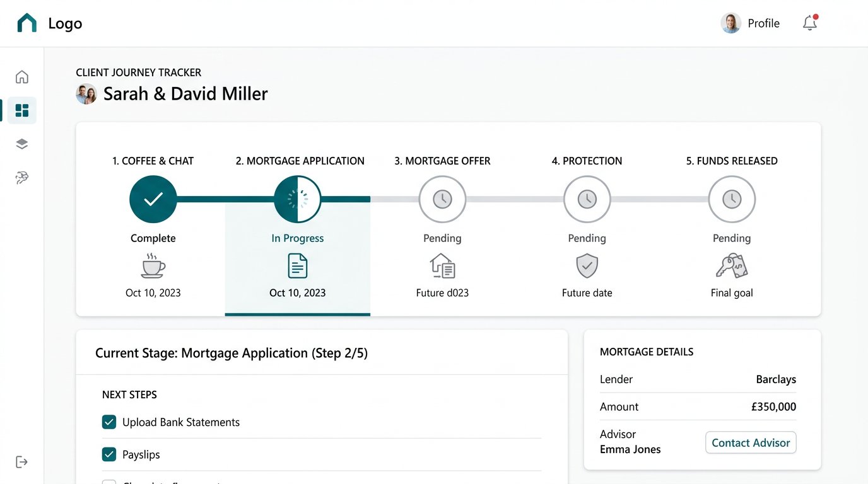Check the unchecked item below Payslips
The width and height of the screenshot is (868, 484).
coord(109,482)
